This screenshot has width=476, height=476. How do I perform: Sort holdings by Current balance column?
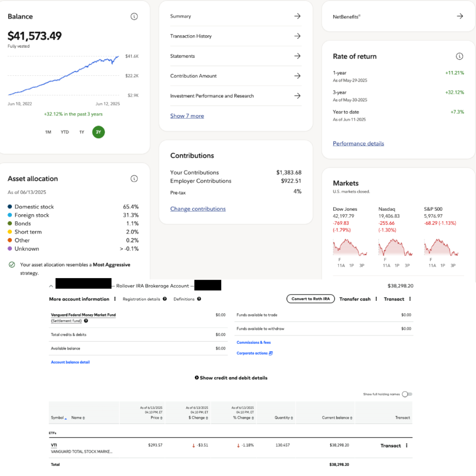tap(337, 418)
